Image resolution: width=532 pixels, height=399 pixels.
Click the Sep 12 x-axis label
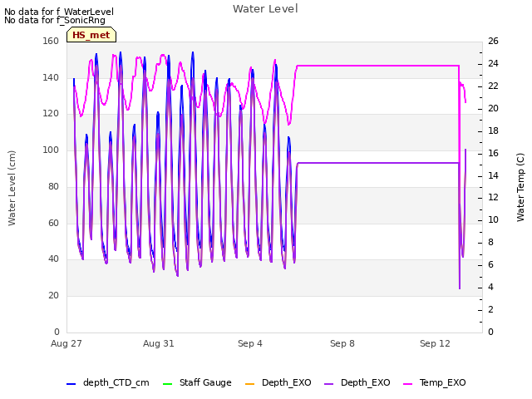[x=435, y=343]
